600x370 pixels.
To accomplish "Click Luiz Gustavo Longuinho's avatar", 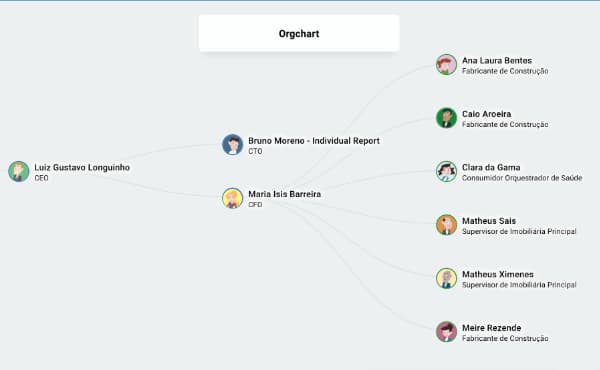I will 19,171.
